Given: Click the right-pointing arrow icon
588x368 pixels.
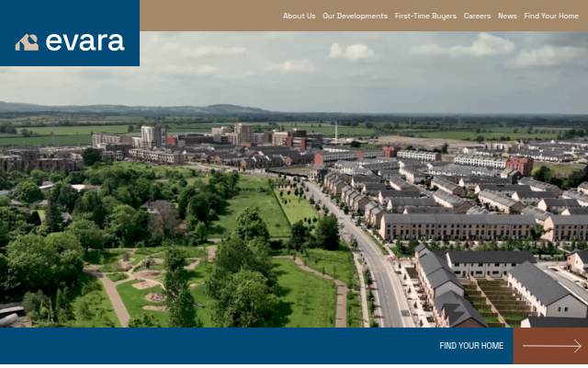Looking at the screenshot, I should (x=551, y=346).
